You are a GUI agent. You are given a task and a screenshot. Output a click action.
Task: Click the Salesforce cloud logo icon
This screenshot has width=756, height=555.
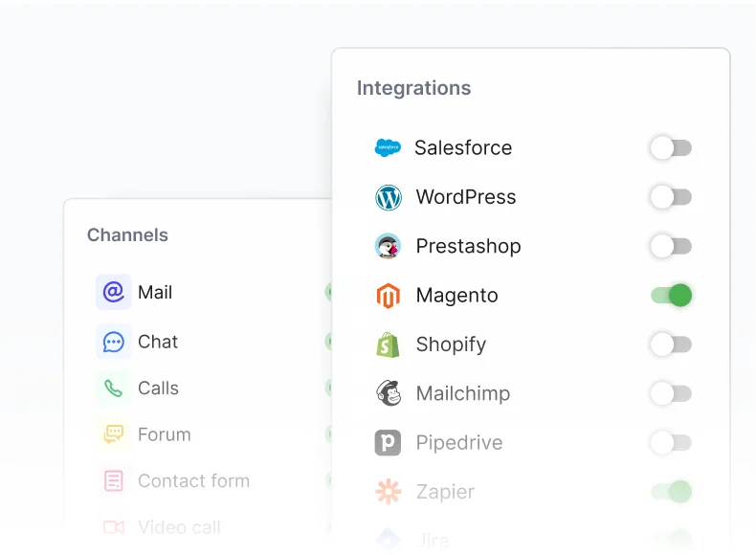388,148
